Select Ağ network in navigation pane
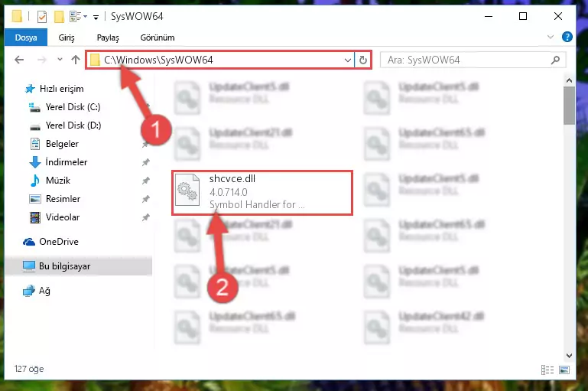 click(44, 292)
